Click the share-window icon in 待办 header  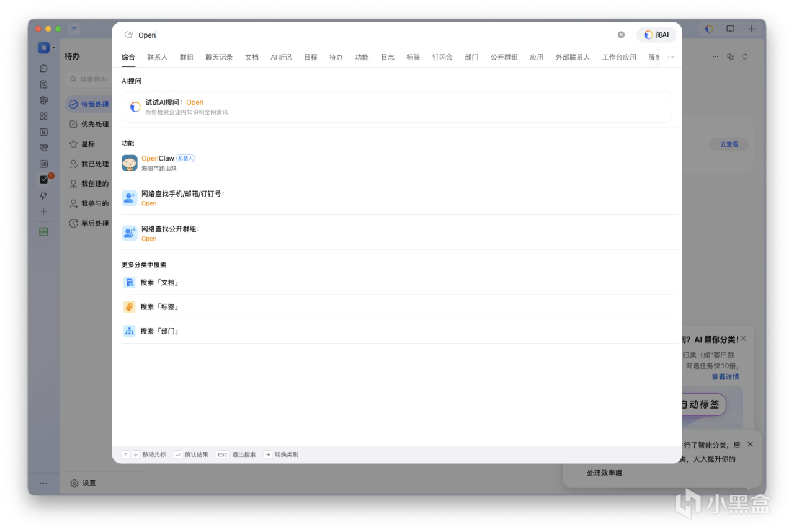(x=730, y=56)
